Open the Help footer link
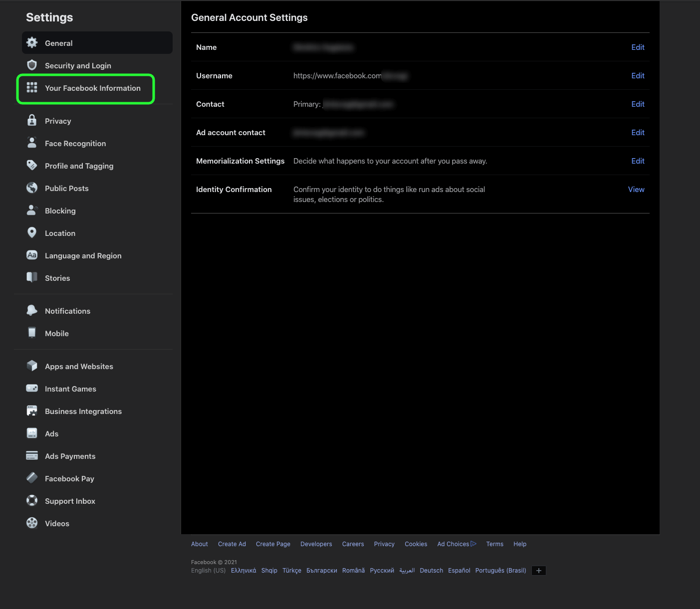 520,544
